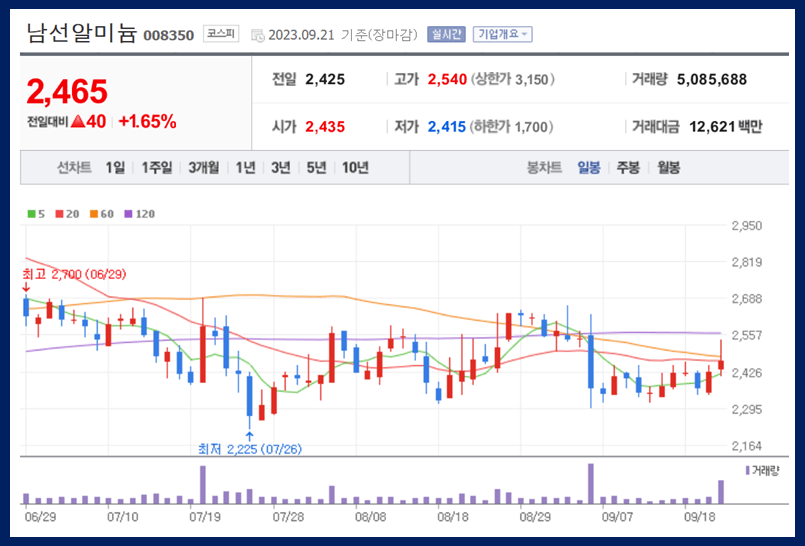
Task: Click the 08/29 date axis label
Action: pos(535,517)
